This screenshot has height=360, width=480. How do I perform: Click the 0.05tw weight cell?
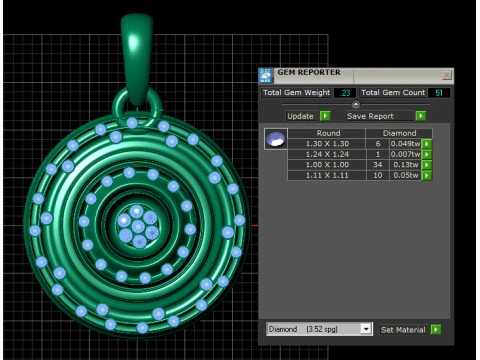tap(405, 175)
